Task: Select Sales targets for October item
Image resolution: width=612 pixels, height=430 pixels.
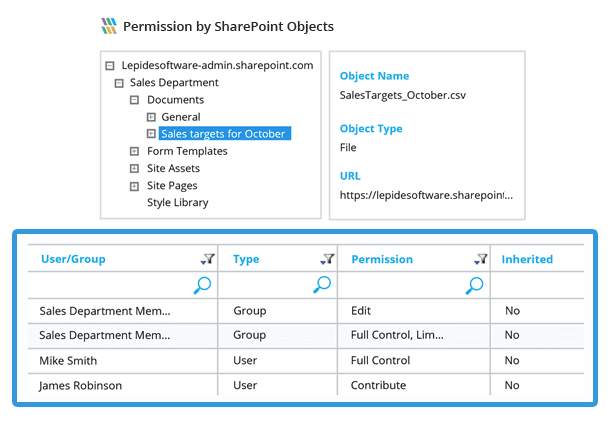Action: 224,133
